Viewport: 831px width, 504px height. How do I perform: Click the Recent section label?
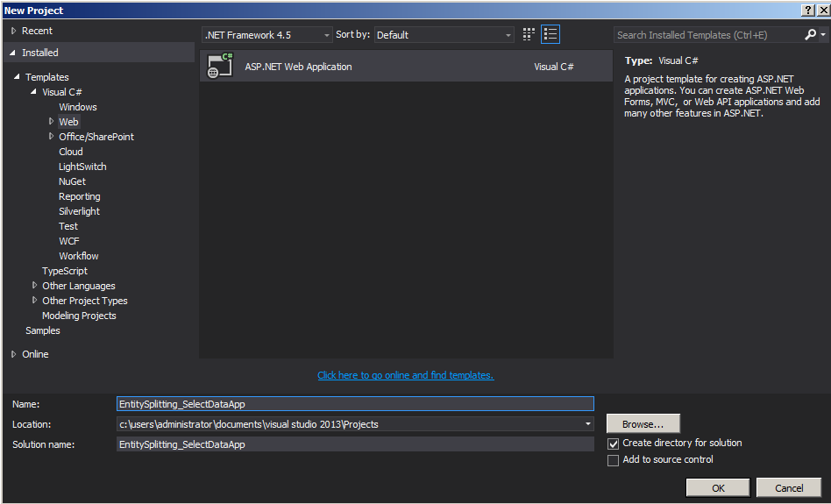click(x=37, y=31)
